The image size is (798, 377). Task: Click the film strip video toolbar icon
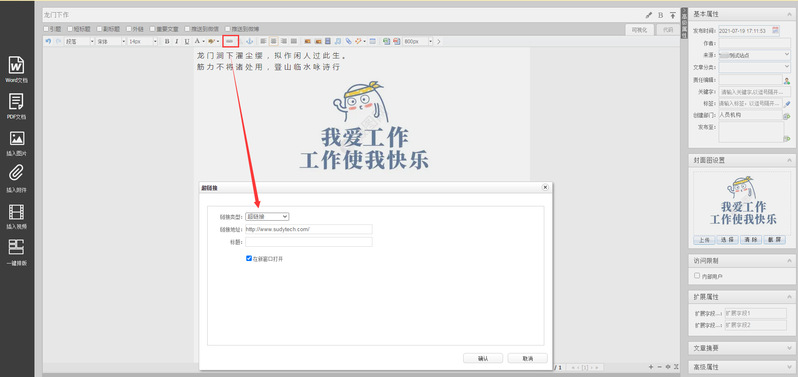tap(328, 41)
